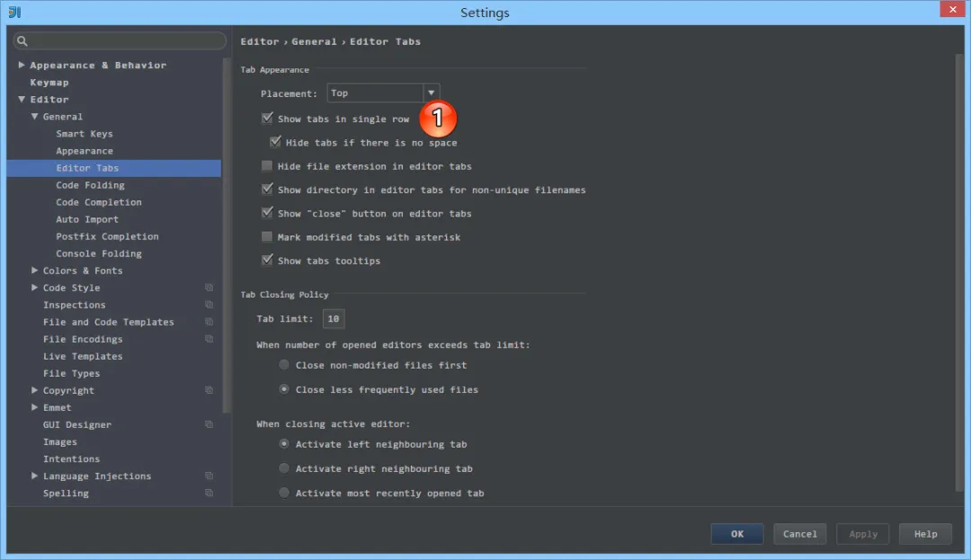The height and width of the screenshot is (560, 971).
Task: Click the project settings icon beside Language Injections
Action: click(209, 476)
